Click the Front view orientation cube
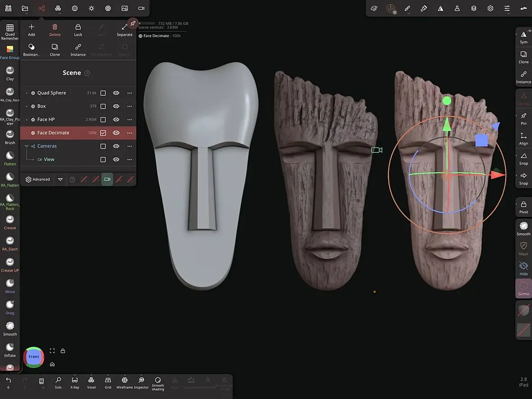 tap(34, 357)
